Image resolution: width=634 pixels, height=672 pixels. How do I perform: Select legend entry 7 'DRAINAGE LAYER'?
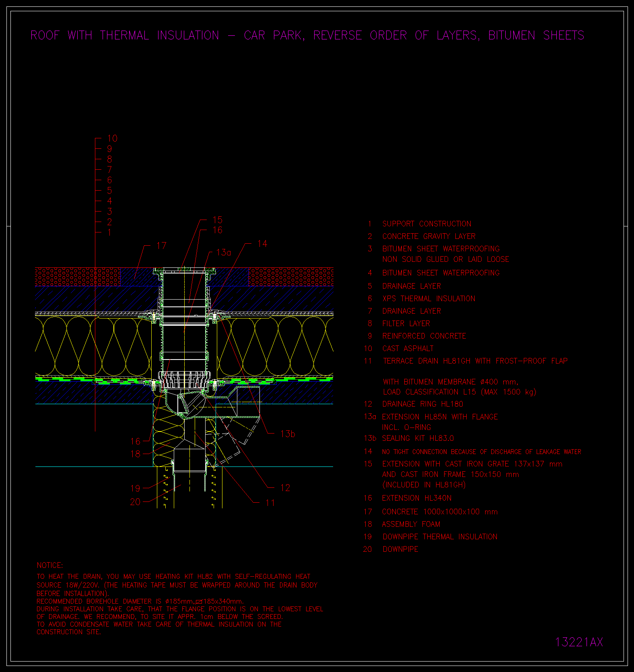(x=412, y=311)
